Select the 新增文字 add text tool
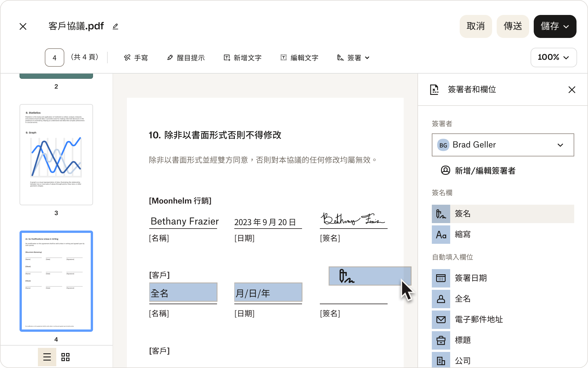The image size is (588, 368). pyautogui.click(x=243, y=58)
